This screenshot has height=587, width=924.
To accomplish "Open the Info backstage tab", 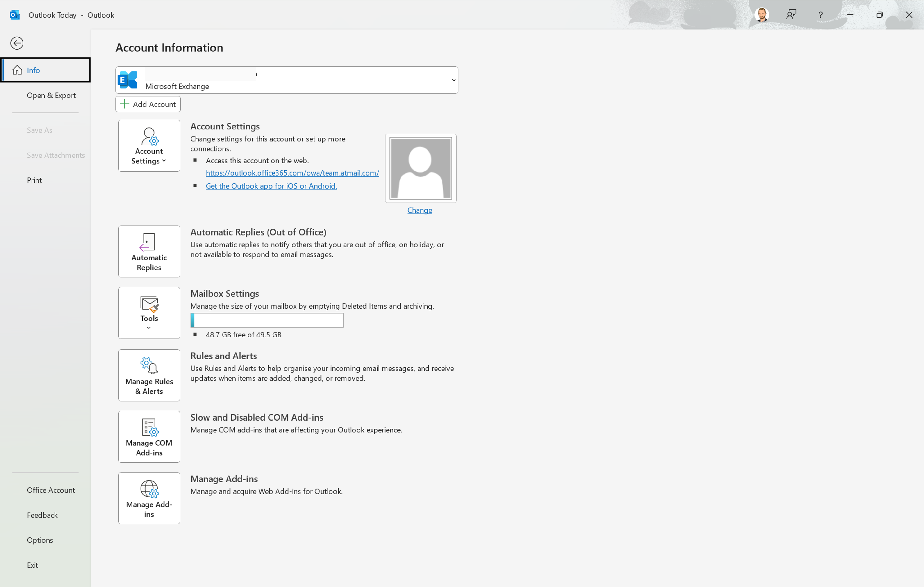I will point(46,70).
